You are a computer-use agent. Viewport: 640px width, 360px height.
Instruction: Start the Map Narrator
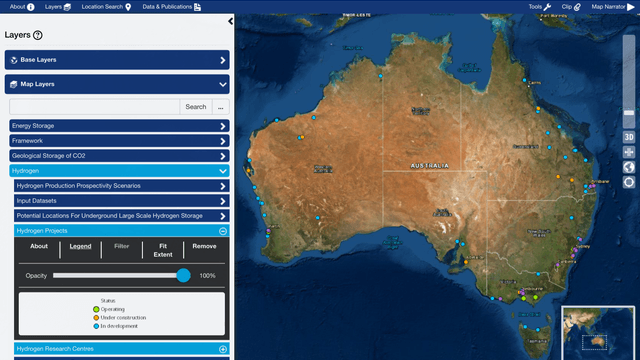click(x=613, y=7)
